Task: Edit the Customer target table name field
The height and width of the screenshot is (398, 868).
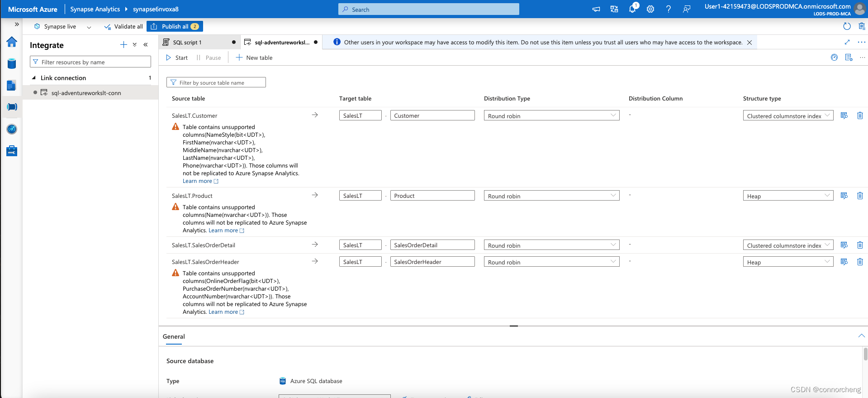Action: pos(432,115)
